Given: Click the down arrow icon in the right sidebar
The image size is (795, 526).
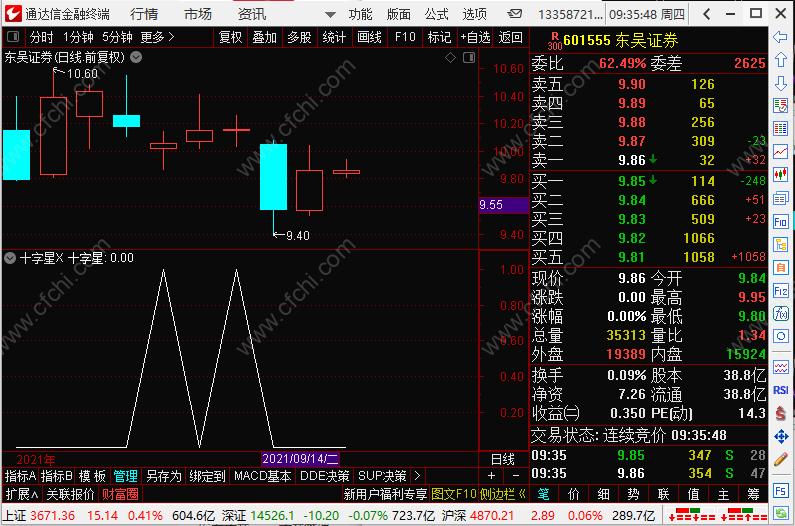Looking at the screenshot, I should (780, 83).
